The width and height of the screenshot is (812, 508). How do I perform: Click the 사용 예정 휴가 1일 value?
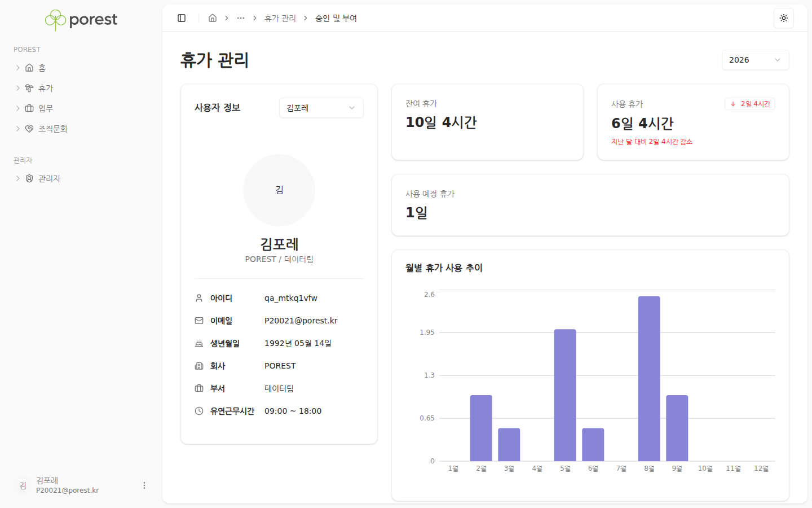pos(417,213)
